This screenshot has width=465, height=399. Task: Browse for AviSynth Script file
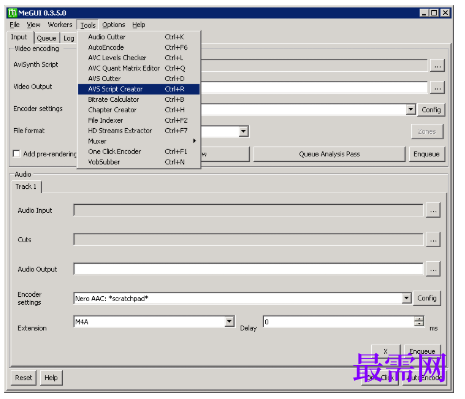point(437,66)
